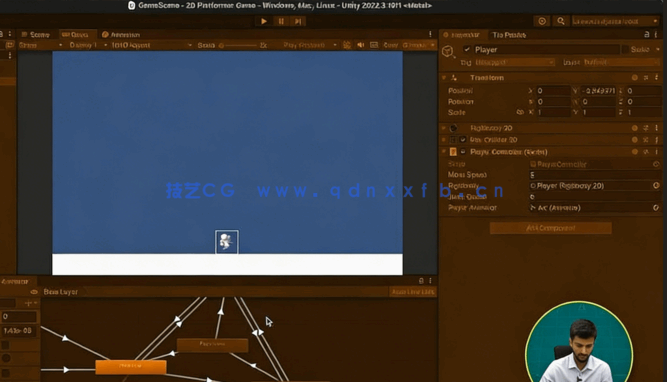Click the Step frame button
The width and height of the screenshot is (667, 382).
click(x=298, y=21)
